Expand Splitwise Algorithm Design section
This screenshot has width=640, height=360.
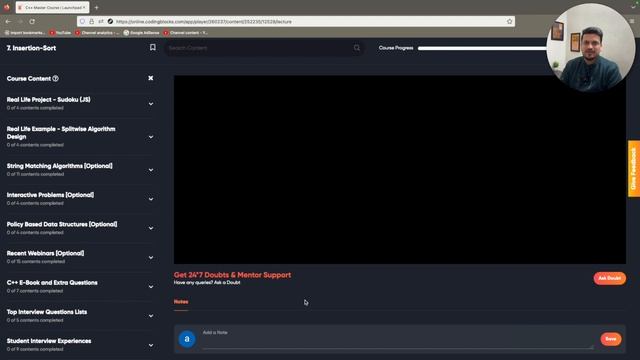click(151, 137)
